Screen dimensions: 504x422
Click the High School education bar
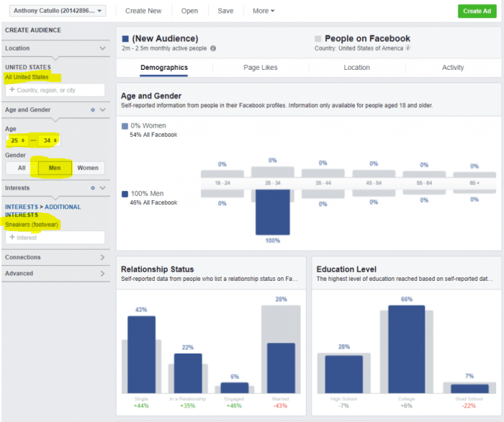point(344,374)
